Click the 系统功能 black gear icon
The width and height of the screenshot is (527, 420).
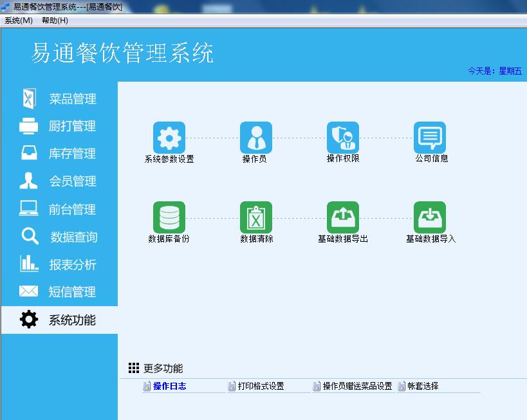(x=29, y=319)
